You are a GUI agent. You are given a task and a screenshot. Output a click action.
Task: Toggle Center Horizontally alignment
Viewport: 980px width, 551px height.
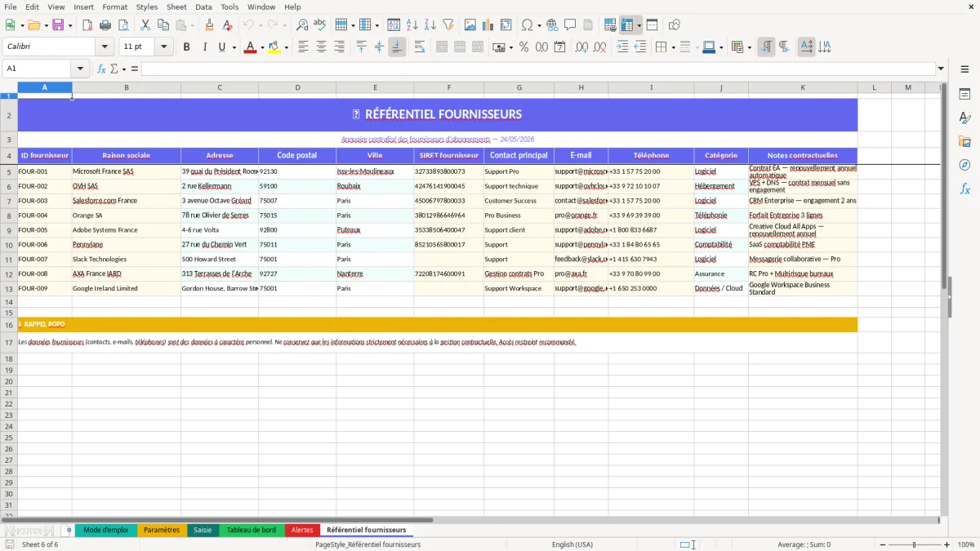click(x=321, y=47)
